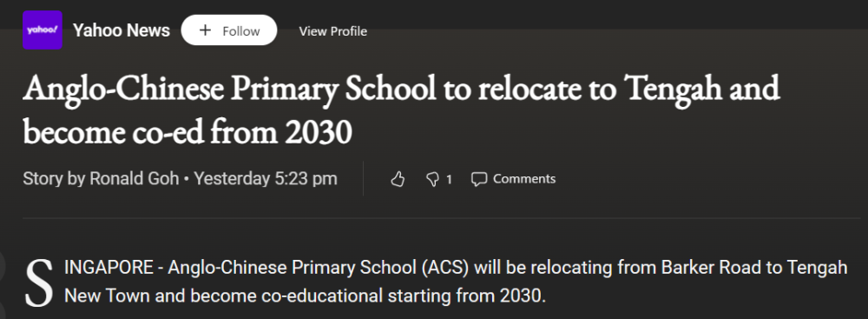
Task: Click the lower partially hidden circular button at left edge
Action: [3, 309]
